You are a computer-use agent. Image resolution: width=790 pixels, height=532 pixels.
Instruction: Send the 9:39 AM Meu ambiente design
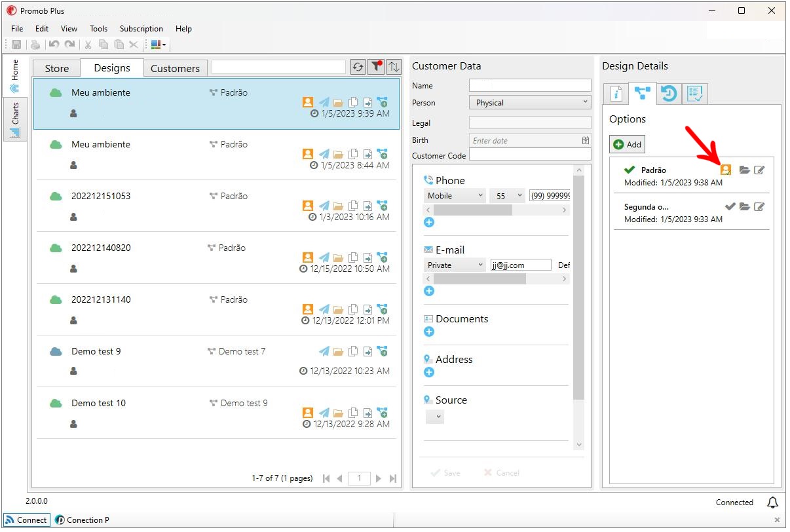point(324,102)
